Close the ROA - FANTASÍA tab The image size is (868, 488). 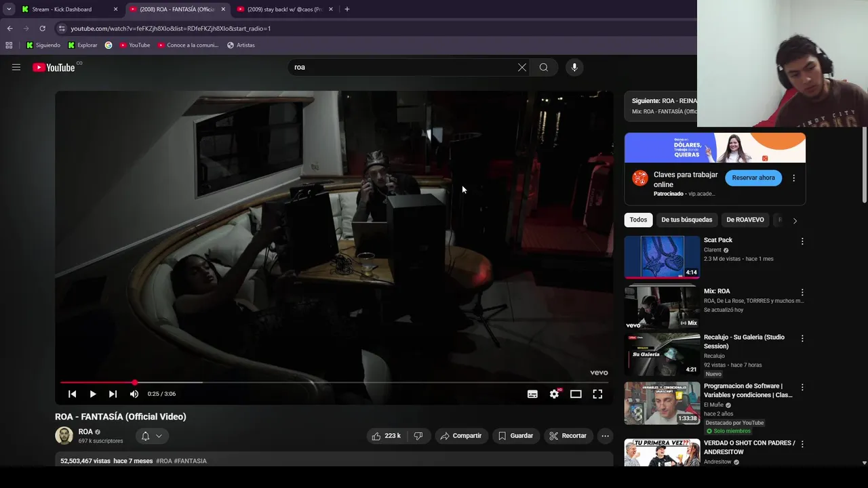pos(223,9)
